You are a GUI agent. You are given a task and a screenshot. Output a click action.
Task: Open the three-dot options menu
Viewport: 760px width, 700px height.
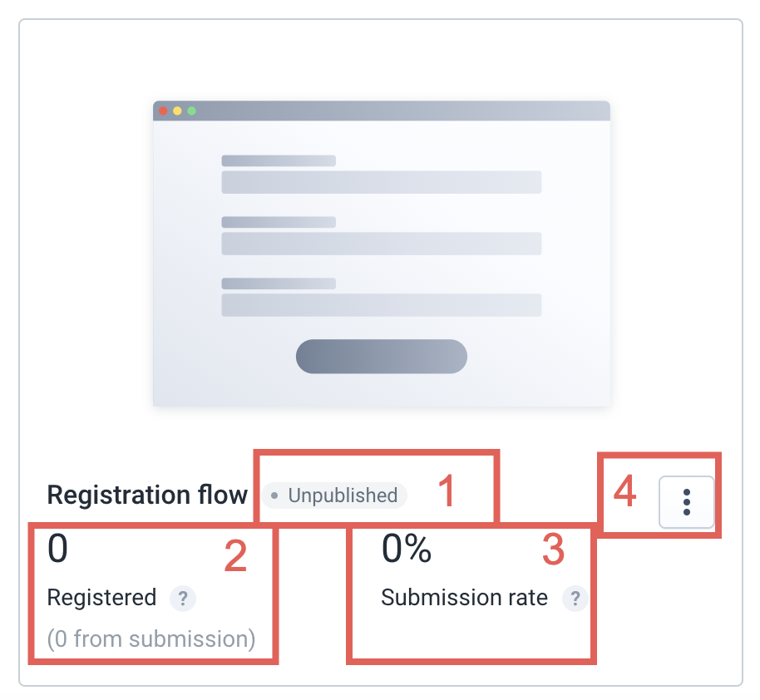(686, 502)
